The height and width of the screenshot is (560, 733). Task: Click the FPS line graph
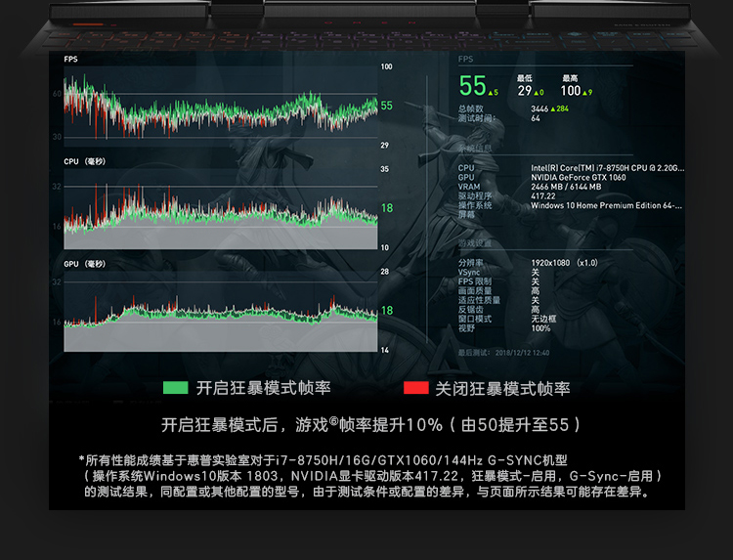click(221, 106)
